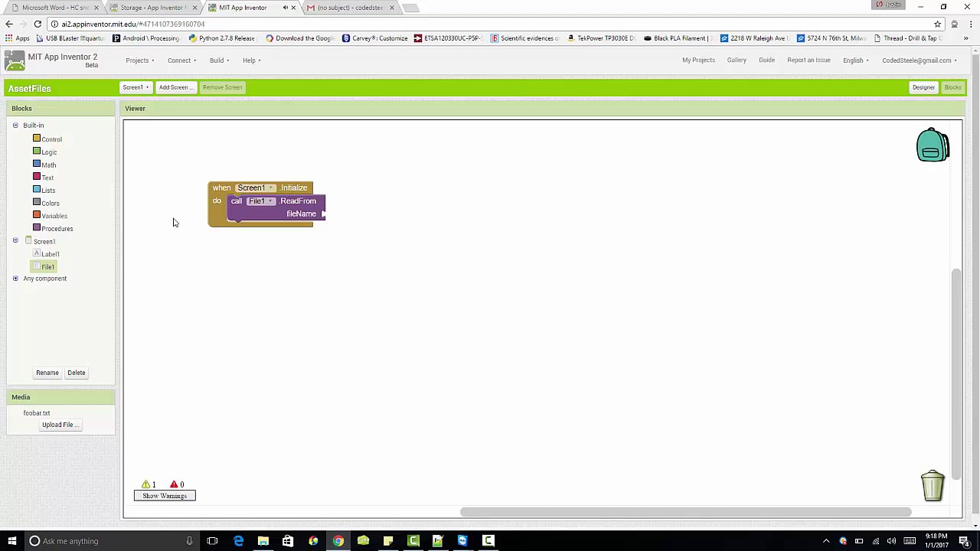
Task: Open the backpack icon in the viewer
Action: (x=933, y=145)
